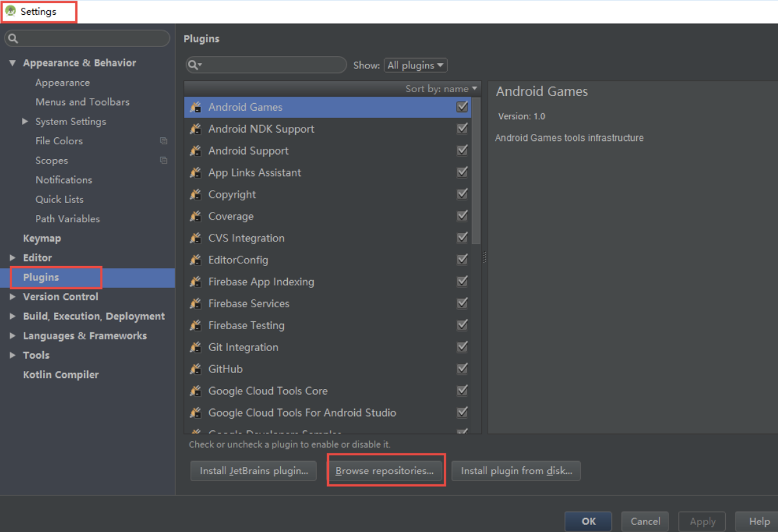Disable the Coverage plugin checkbox
Viewport: 778px width, 532px height.
pyautogui.click(x=462, y=216)
